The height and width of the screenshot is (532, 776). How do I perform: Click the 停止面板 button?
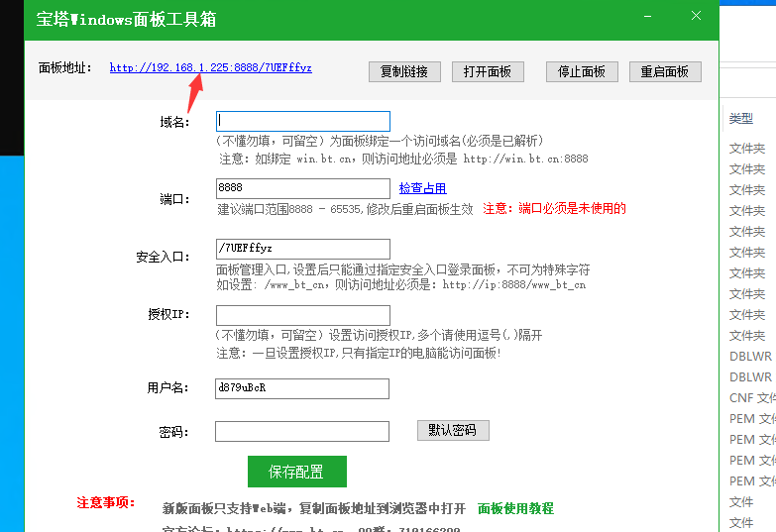pos(582,71)
